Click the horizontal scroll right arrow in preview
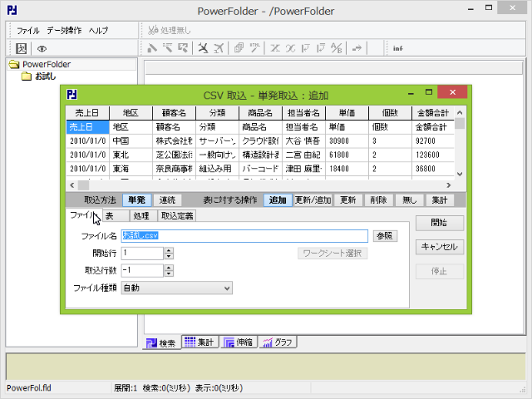532x399 pixels. pyautogui.click(x=449, y=185)
